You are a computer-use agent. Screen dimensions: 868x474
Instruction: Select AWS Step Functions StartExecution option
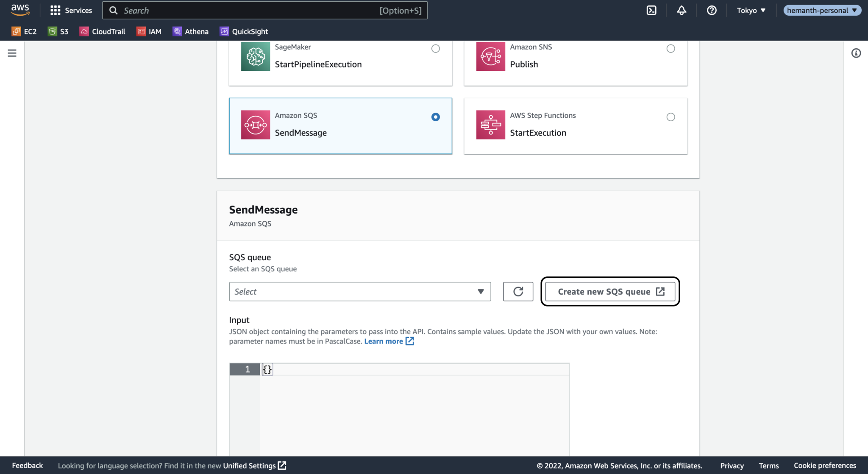pos(670,117)
